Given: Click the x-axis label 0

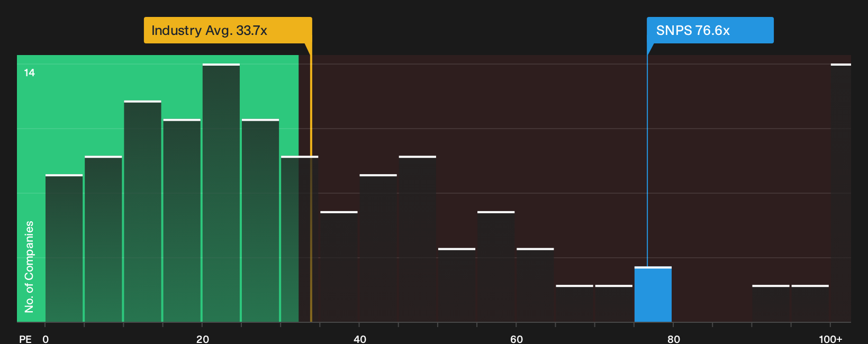Looking at the screenshot, I should 46,339.
